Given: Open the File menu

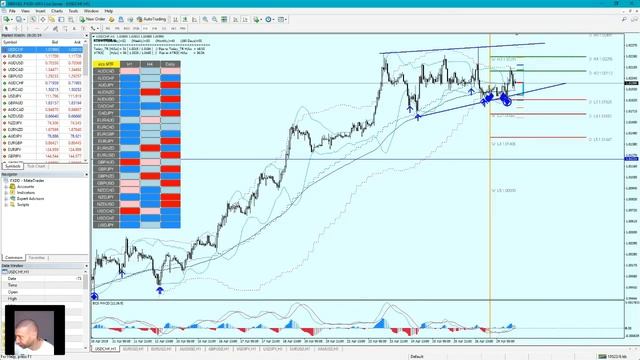Looking at the screenshot, I should click(12, 11).
